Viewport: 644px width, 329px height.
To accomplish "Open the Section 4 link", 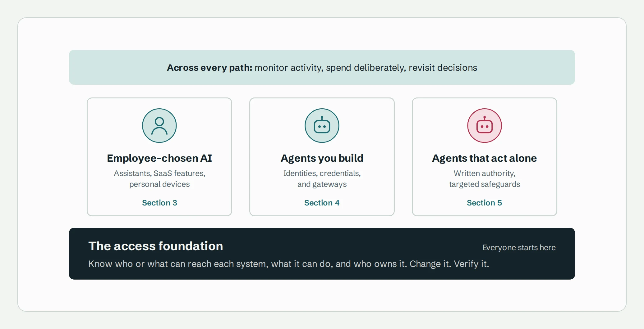I will (322, 203).
